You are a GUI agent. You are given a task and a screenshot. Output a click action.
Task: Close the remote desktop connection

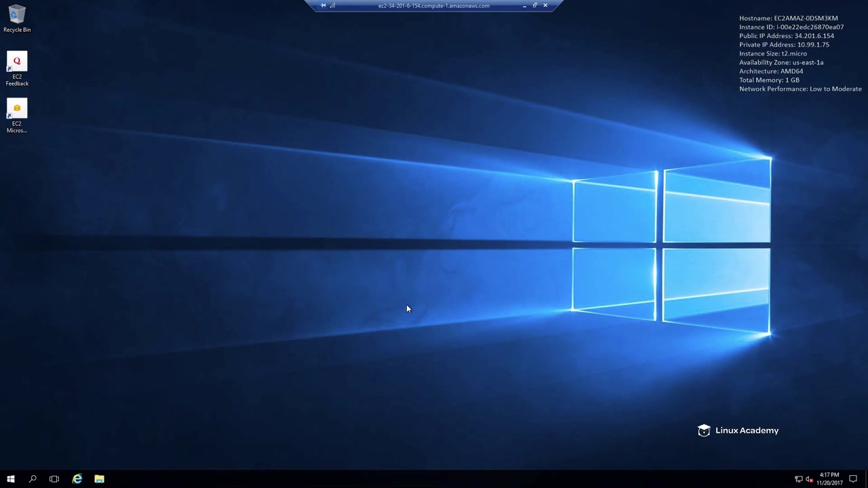point(545,5)
